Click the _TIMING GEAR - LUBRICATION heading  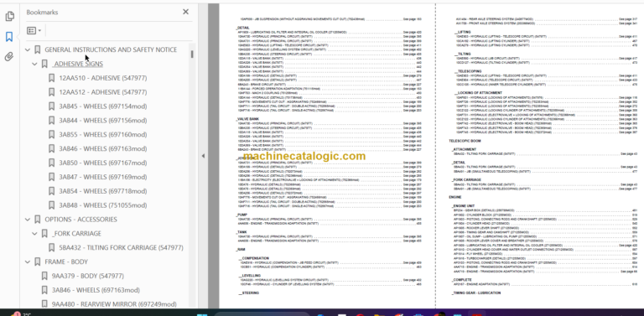pos(476,293)
